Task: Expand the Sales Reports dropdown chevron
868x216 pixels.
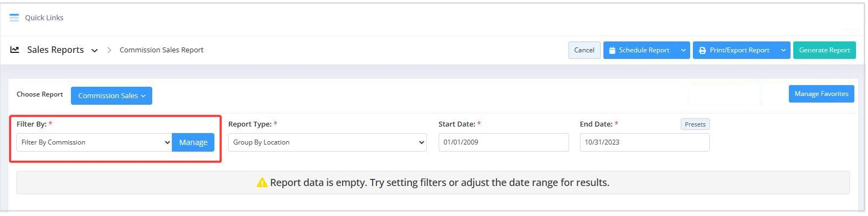Action: [x=94, y=51]
